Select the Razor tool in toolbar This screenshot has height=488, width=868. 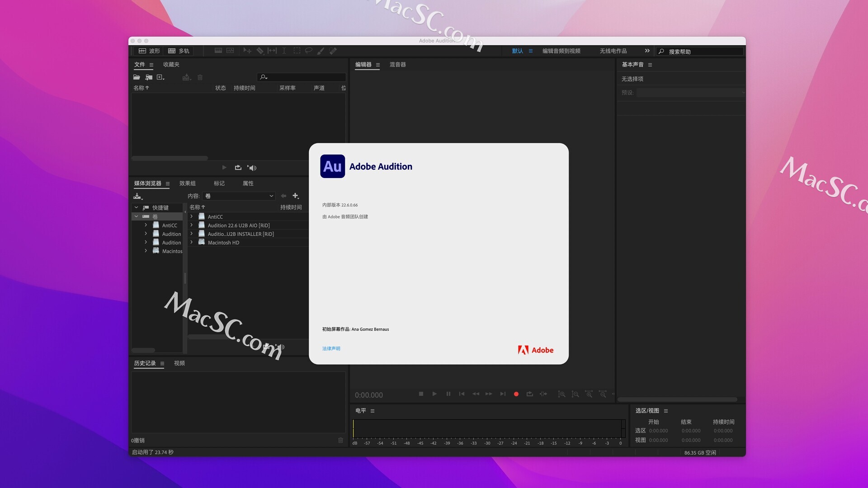tap(260, 51)
